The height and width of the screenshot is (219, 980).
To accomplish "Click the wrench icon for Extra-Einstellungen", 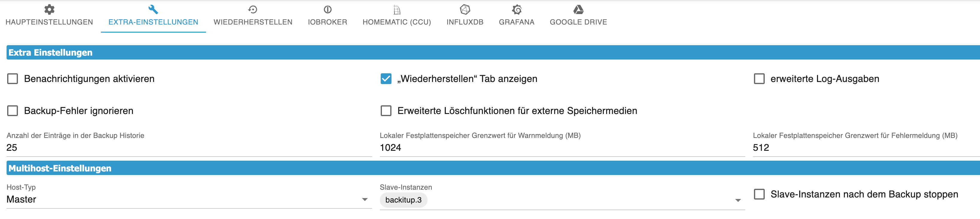I will point(153,9).
